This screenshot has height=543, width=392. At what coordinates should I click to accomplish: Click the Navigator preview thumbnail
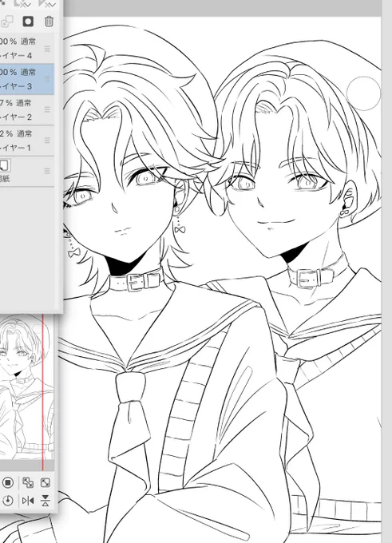point(26,387)
